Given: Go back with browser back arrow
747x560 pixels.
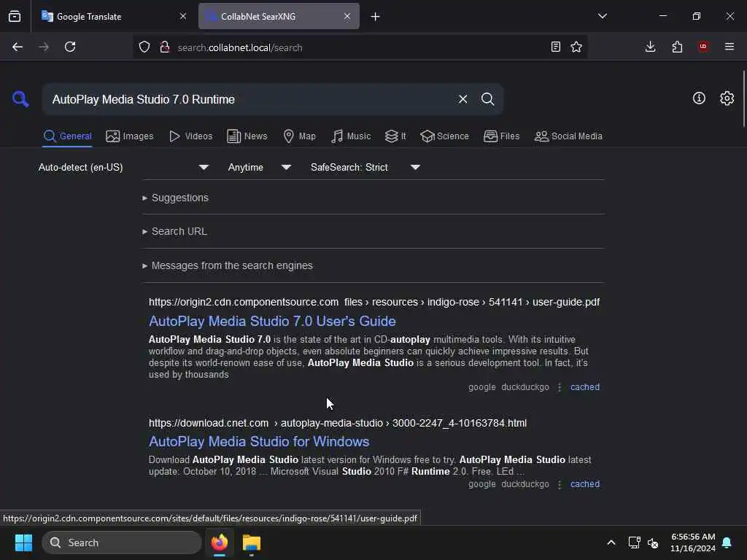Looking at the screenshot, I should [x=18, y=47].
